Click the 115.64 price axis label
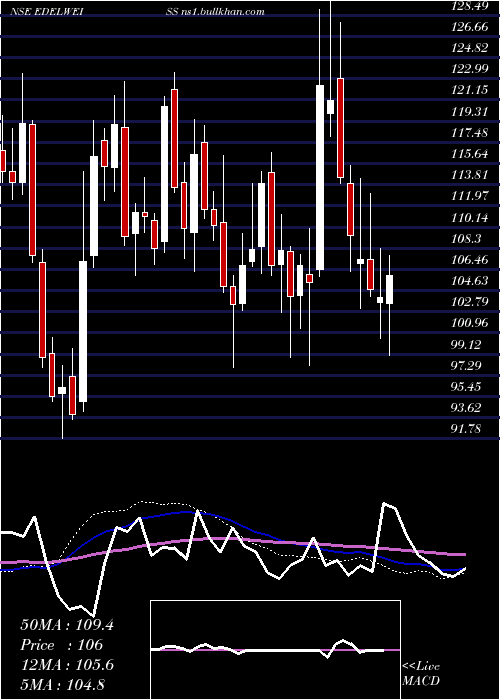 [470, 154]
